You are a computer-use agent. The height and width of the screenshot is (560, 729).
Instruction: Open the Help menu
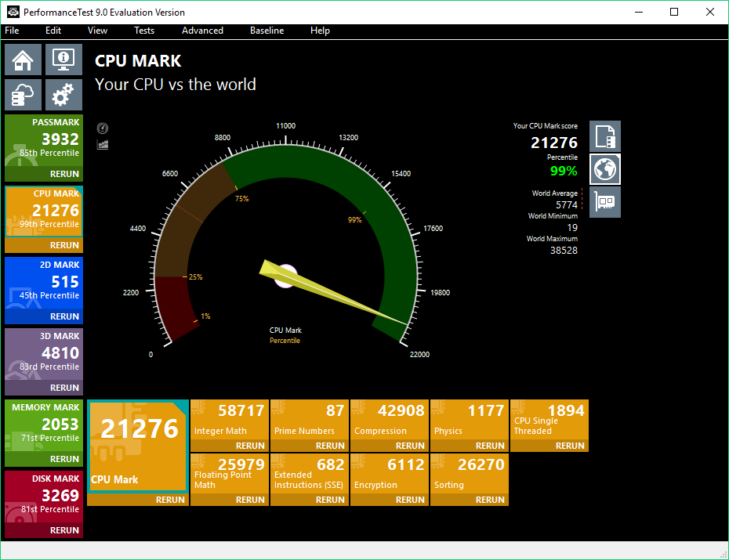320,31
